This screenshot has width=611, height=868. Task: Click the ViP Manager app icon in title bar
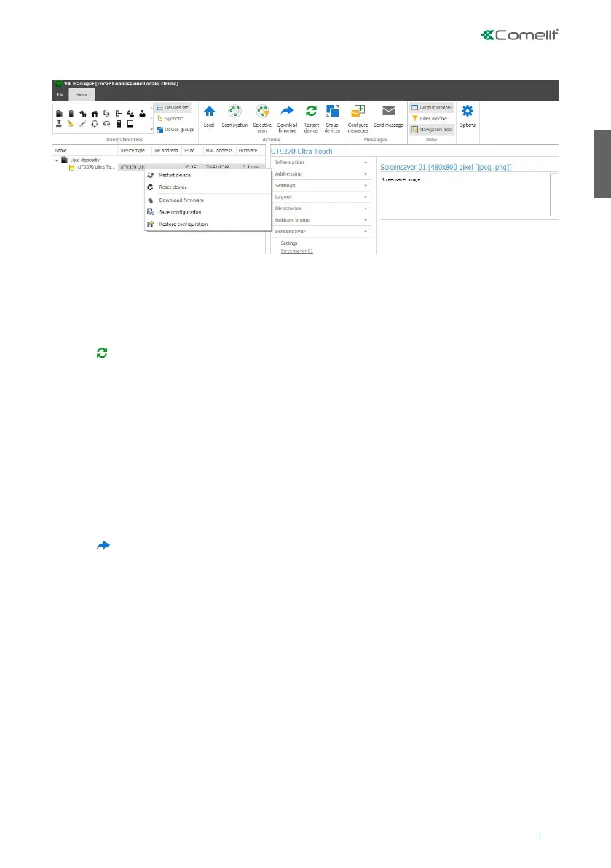(x=58, y=84)
